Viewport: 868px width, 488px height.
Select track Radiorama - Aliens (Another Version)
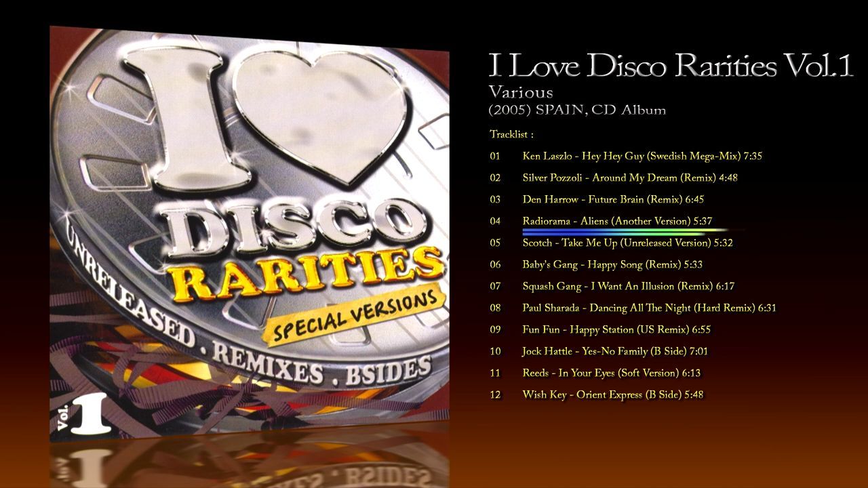[617, 221]
